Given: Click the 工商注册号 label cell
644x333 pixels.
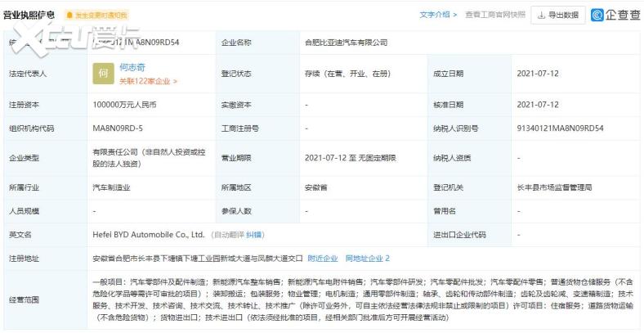Looking at the screenshot, I should click(257, 128).
